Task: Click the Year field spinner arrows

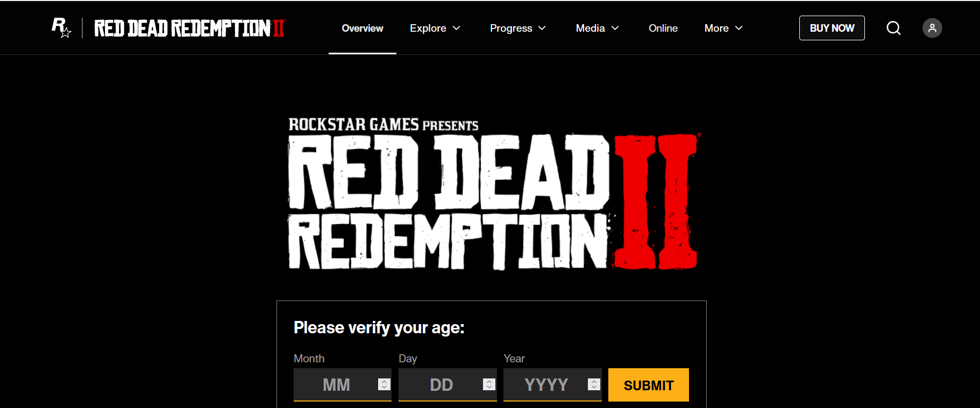Action: 594,384
